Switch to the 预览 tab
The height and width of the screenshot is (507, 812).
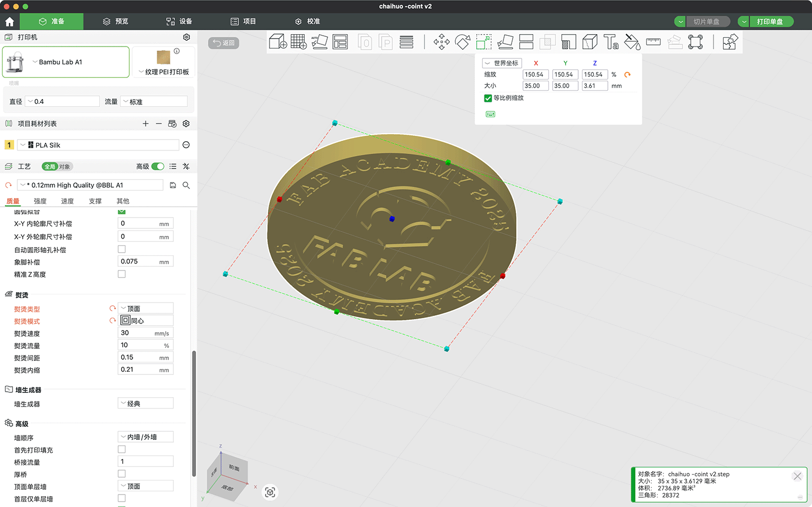coord(115,22)
